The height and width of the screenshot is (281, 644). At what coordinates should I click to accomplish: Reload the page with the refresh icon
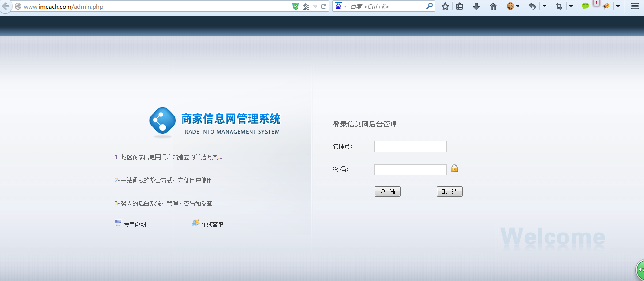(324, 6)
